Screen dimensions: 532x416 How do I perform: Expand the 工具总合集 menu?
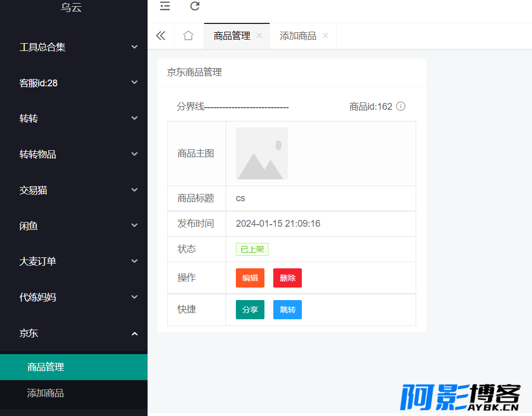point(74,47)
